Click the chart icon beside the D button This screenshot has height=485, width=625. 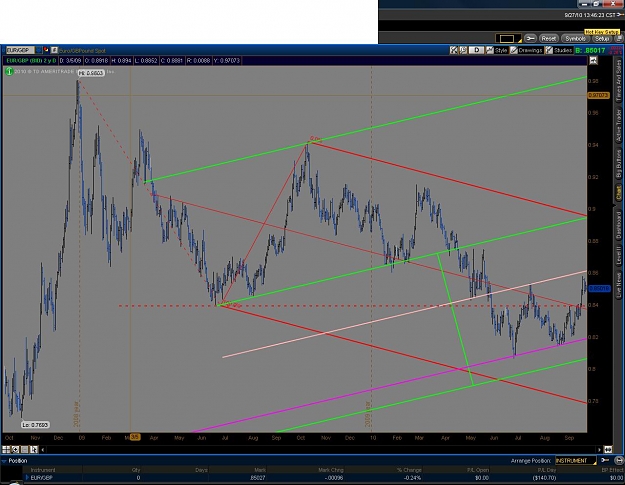pos(463,50)
